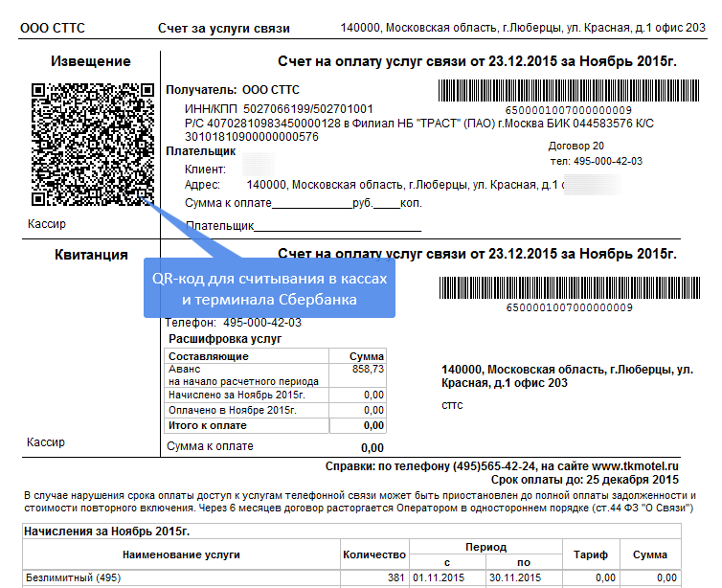Click the period end date 30.11.2015
The width and height of the screenshot is (722, 588).
point(515,577)
